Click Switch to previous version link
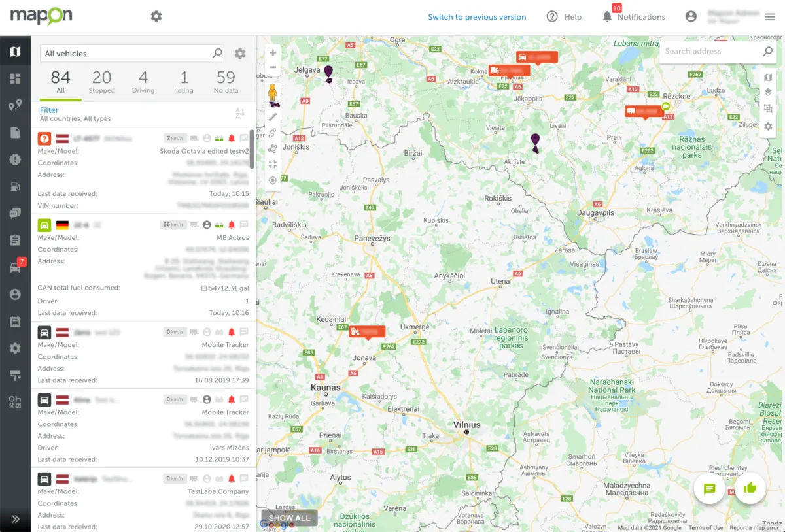The height and width of the screenshot is (532, 785). pyautogui.click(x=477, y=17)
